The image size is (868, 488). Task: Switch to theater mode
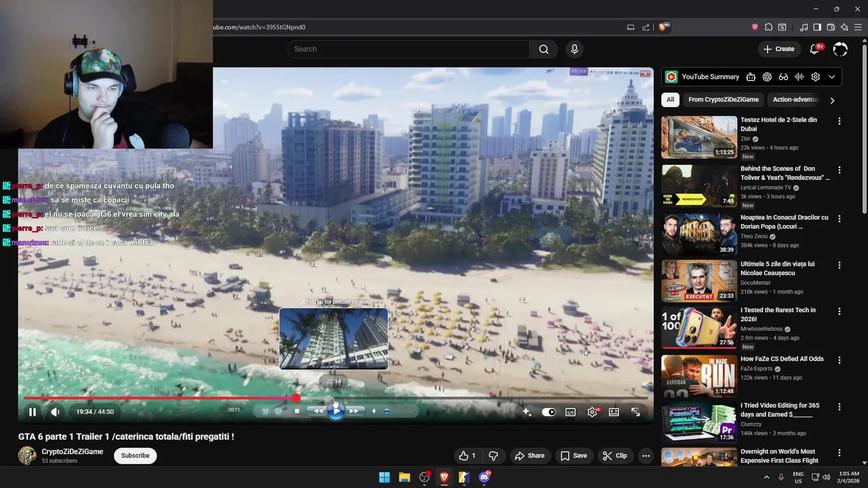(614, 411)
